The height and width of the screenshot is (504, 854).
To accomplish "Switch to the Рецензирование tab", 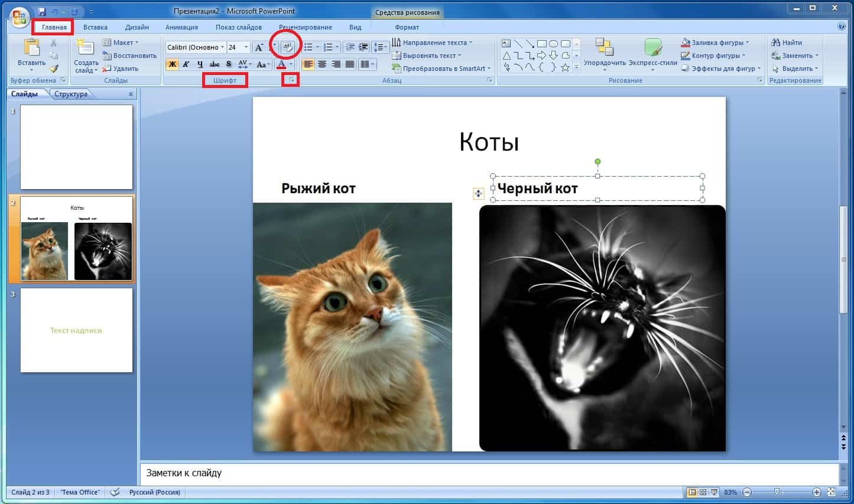I will 306,27.
